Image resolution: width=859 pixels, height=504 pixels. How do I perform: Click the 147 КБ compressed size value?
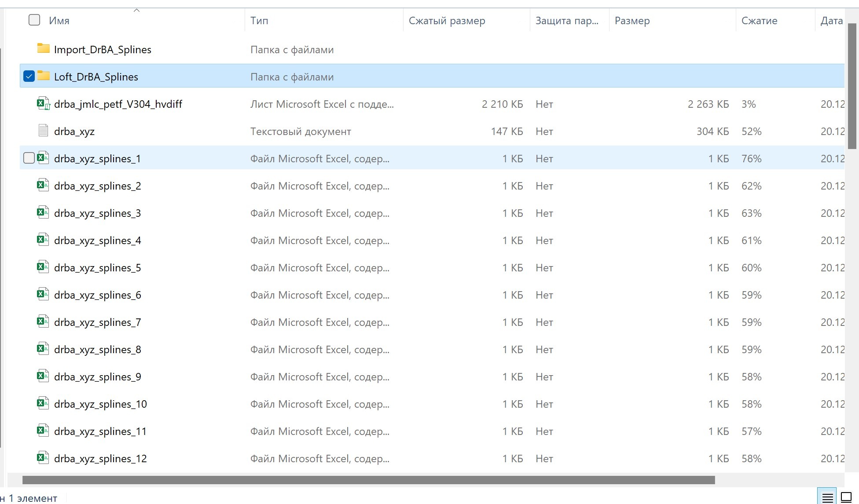click(507, 131)
